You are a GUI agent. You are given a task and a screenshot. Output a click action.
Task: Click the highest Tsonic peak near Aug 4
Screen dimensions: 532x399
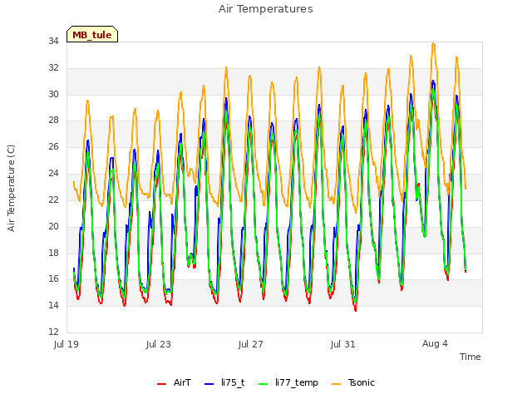click(x=433, y=44)
